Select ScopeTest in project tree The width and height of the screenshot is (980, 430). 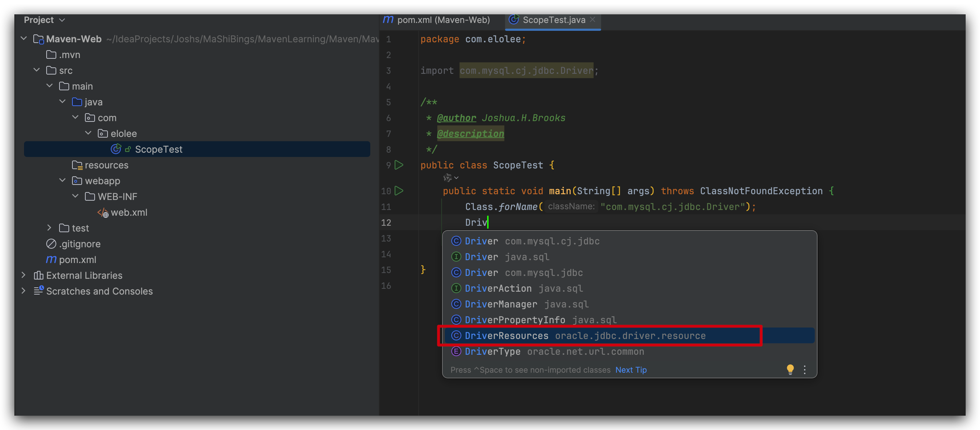(x=197, y=149)
